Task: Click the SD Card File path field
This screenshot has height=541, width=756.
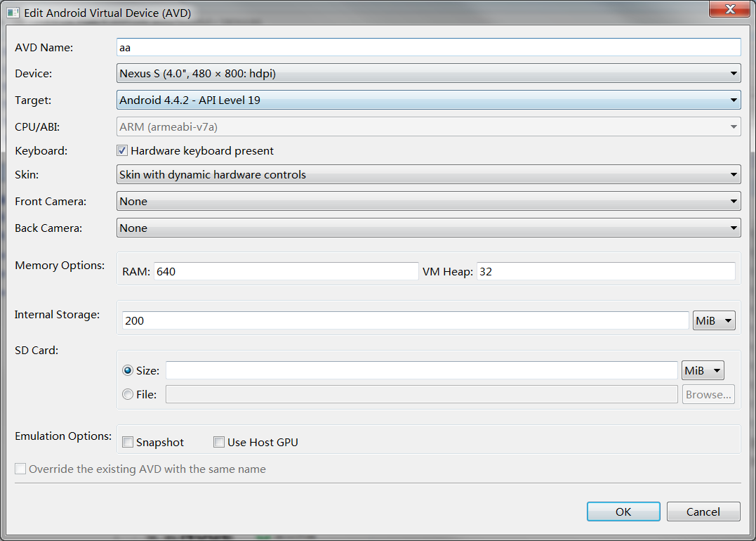Action: coord(421,394)
